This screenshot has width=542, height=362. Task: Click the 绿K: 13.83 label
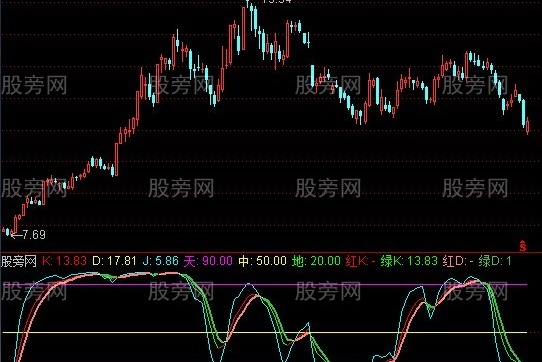click(409, 261)
